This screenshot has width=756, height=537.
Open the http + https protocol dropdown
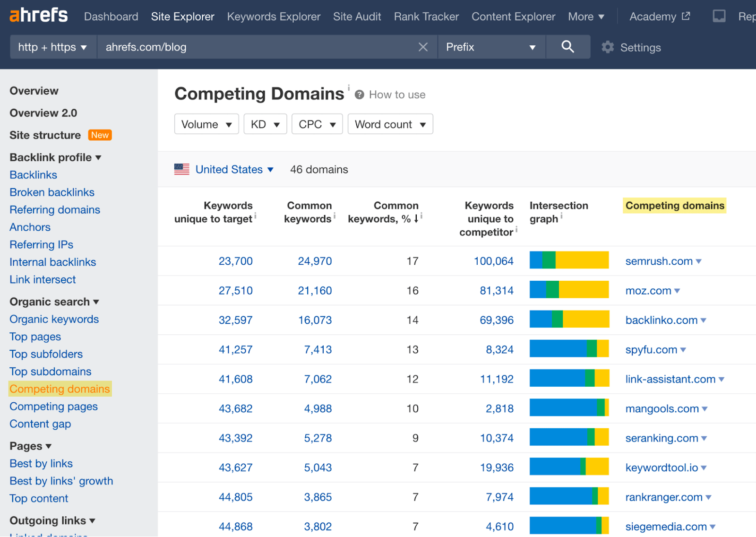click(x=53, y=47)
